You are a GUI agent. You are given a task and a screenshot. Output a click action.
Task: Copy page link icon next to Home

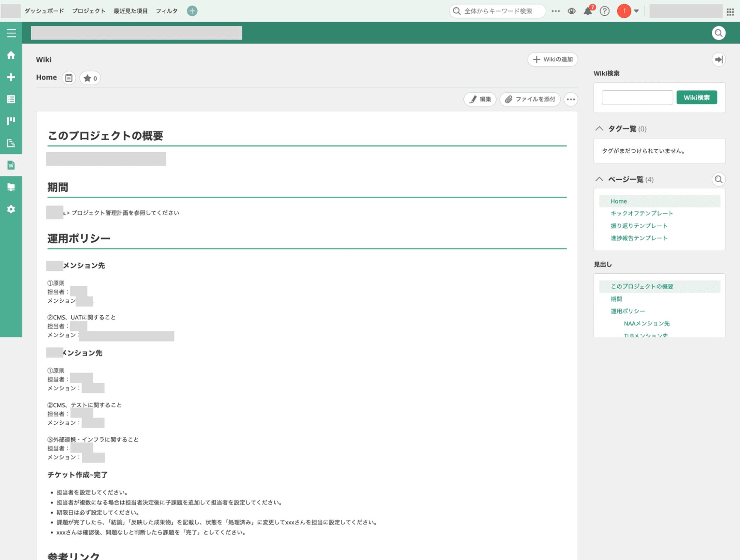[x=69, y=78]
